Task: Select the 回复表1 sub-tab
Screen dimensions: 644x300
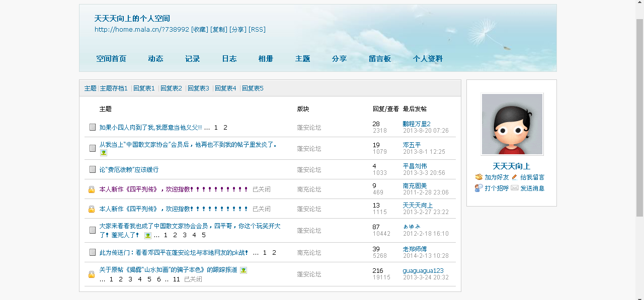Action: pyautogui.click(x=144, y=88)
